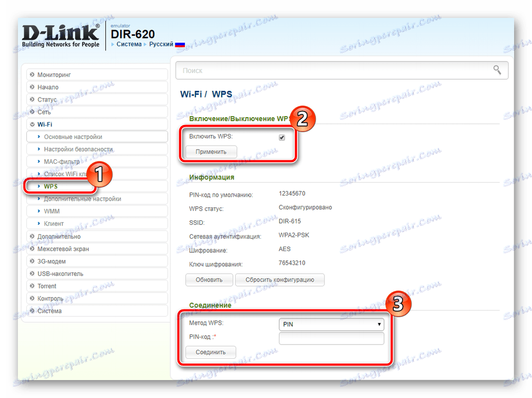The image size is (532, 398).
Task: Click the encryption key 76543210
Action: tap(292, 263)
